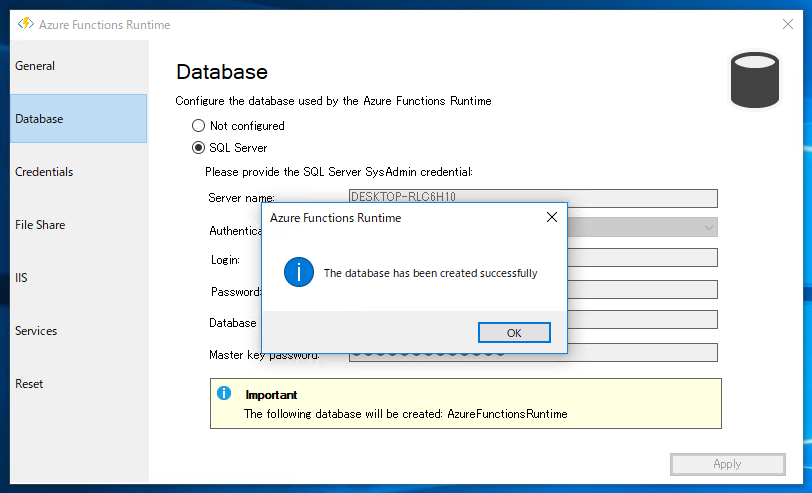
Task: Open the Credentials section
Action: pos(79,171)
